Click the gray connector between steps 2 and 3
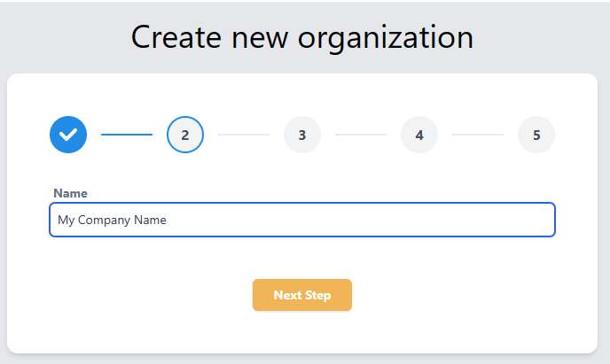610x364 pixels. 244,135
